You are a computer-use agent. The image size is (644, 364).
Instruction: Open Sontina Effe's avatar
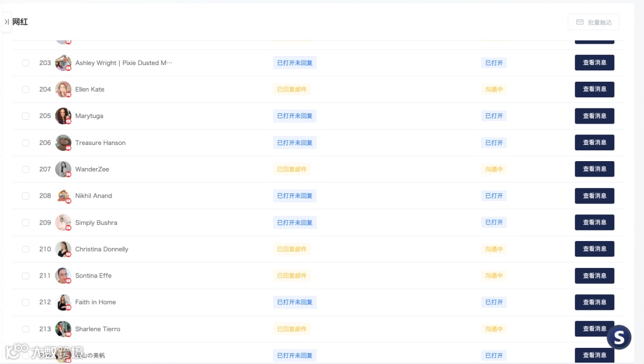click(x=63, y=276)
